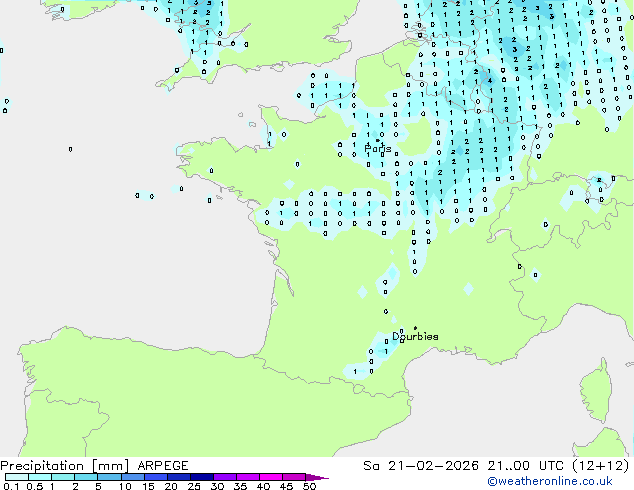The height and width of the screenshot is (490, 634).
Task: Click the '25' legend scale label
Action: pos(194,486)
